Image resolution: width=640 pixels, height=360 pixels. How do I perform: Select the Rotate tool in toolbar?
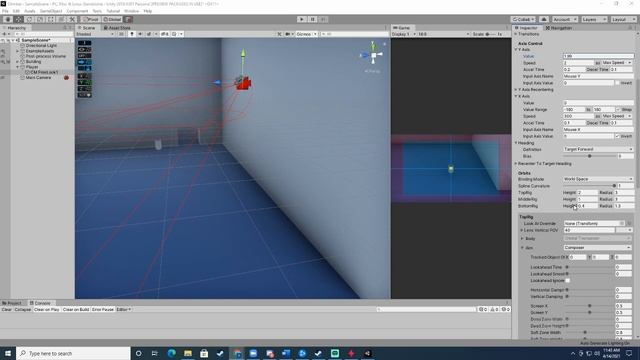tap(29, 19)
